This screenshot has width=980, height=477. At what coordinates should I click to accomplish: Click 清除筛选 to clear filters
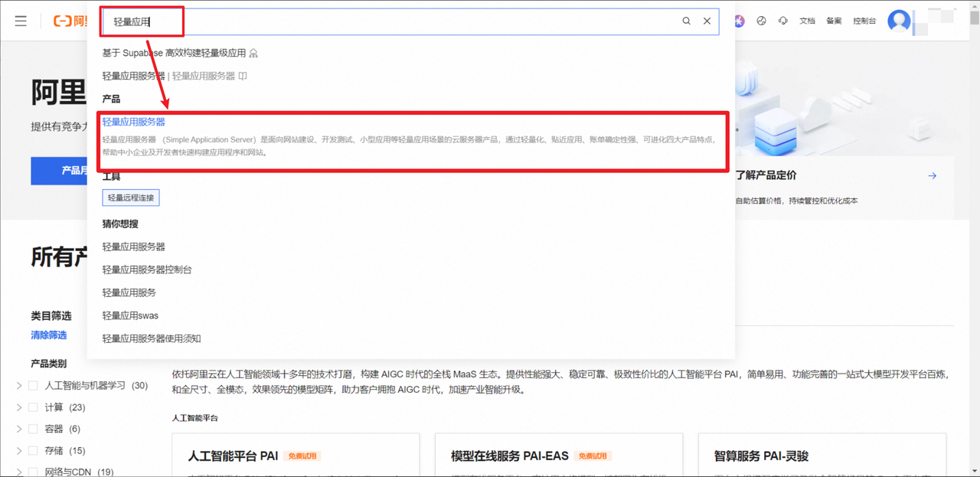click(x=48, y=335)
